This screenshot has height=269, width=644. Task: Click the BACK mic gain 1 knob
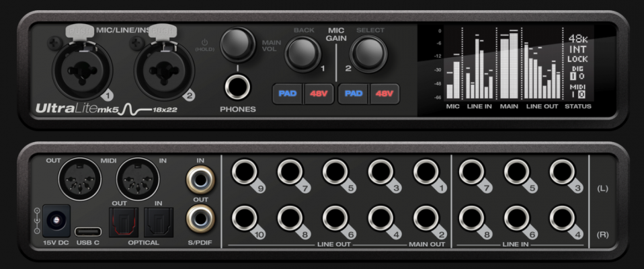click(x=303, y=53)
